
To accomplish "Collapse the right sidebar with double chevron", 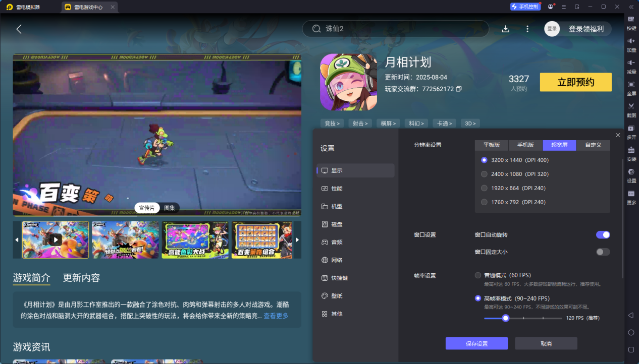I will [x=631, y=7].
